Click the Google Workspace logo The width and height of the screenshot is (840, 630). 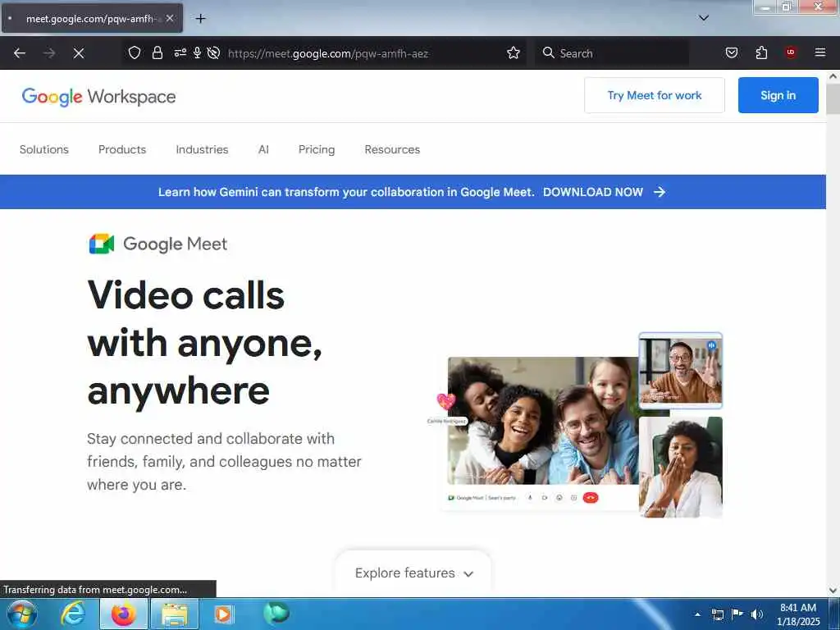(x=98, y=97)
